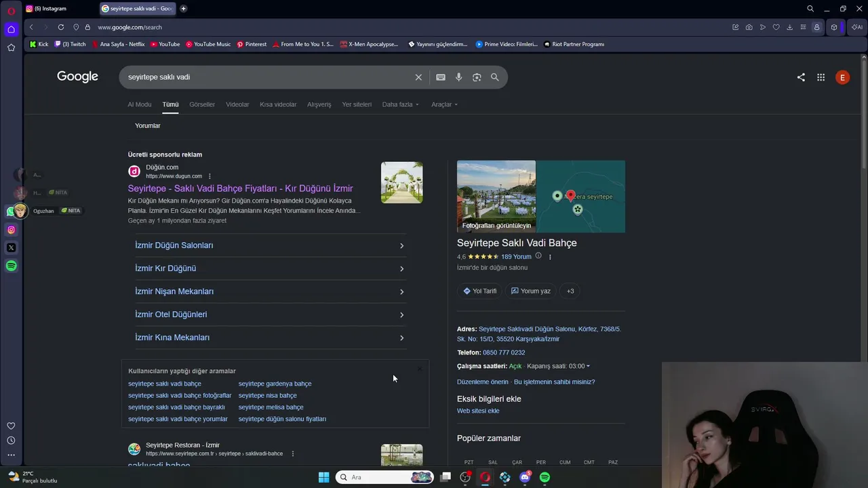Viewport: 868px width, 488px height.
Task: Search by image with Google Lens
Action: point(477,77)
